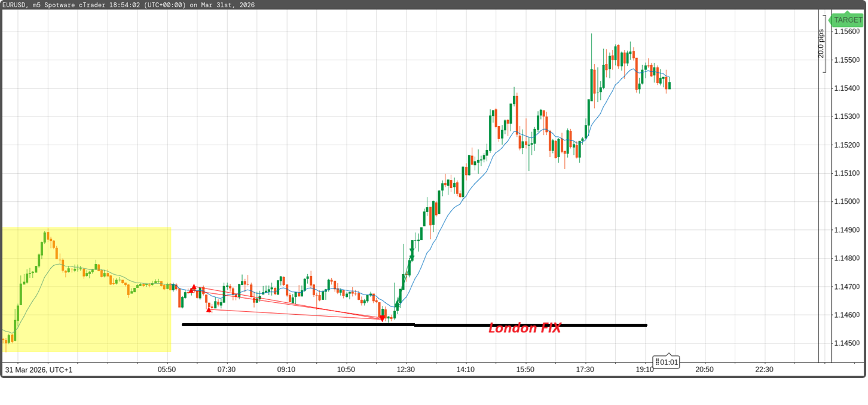Screen dimensions: 868x405
Task: Click the 31 Mar 2026, UTC+1 date label
Action: (39, 370)
